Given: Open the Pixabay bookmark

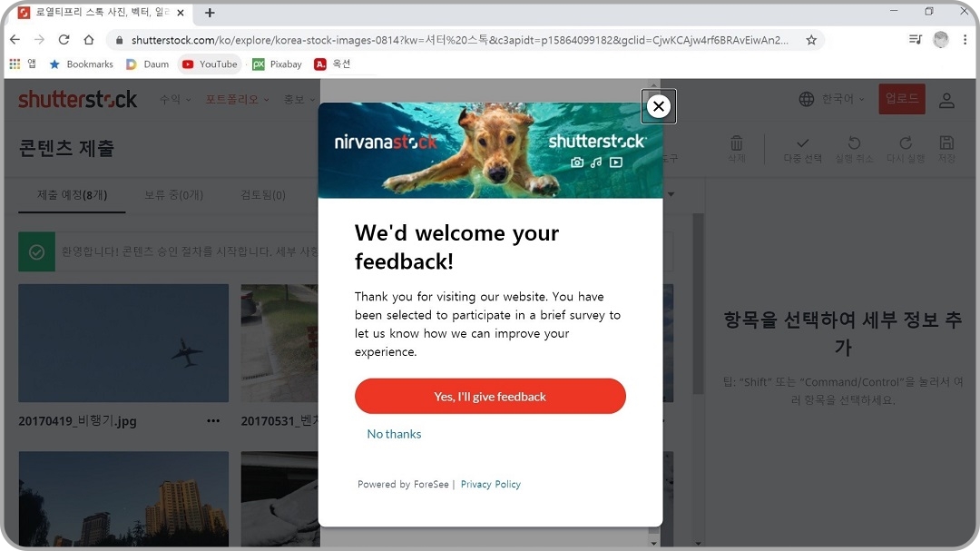Looking at the screenshot, I should [277, 64].
